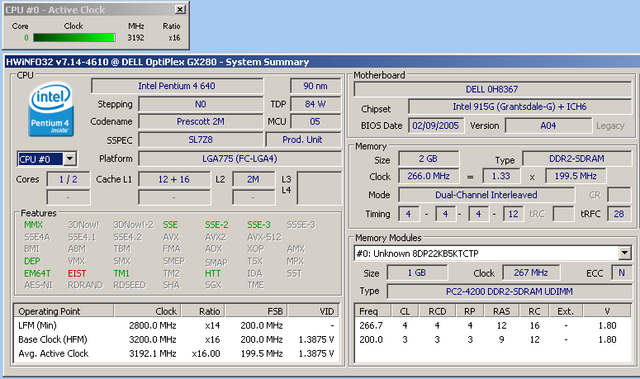Click the ECC N indicator
The height and width of the screenshot is (379, 640).
tap(621, 273)
